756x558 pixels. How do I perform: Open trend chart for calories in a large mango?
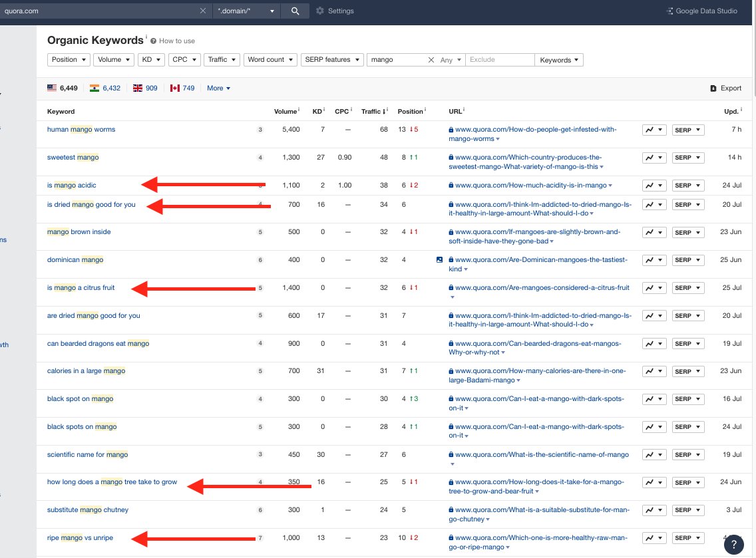pyautogui.click(x=654, y=372)
